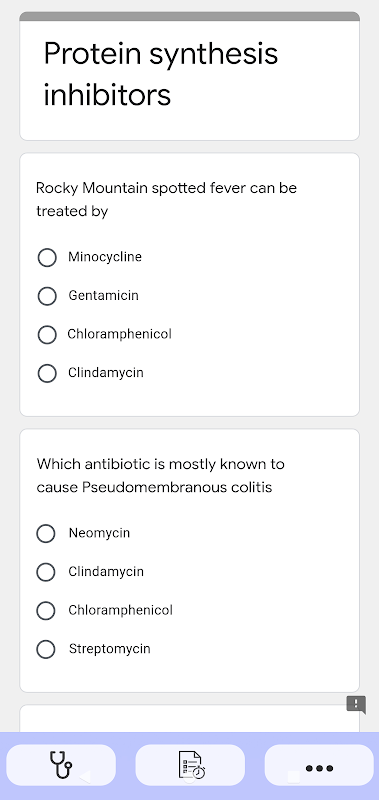
Task: Open the timed quiz checklist icon
Action: tap(190, 765)
